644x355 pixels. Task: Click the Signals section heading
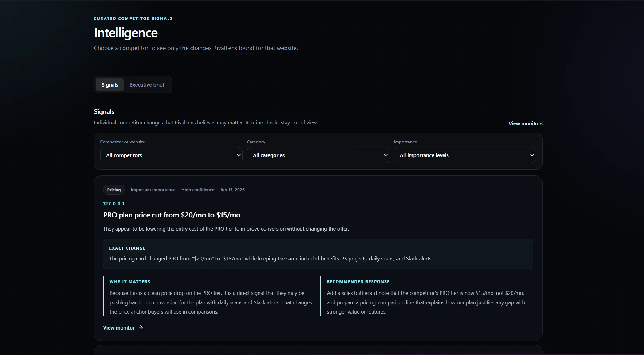tap(104, 112)
